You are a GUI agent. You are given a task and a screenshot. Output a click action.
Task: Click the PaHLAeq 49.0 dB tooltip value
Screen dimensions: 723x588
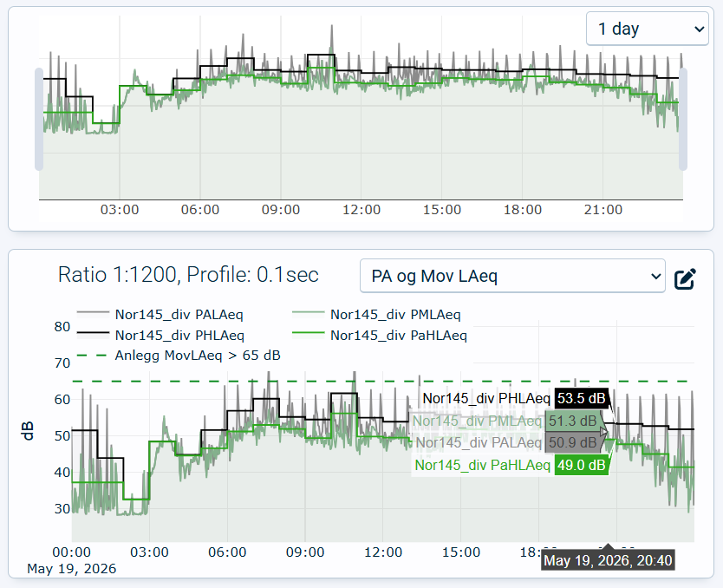[x=581, y=465]
